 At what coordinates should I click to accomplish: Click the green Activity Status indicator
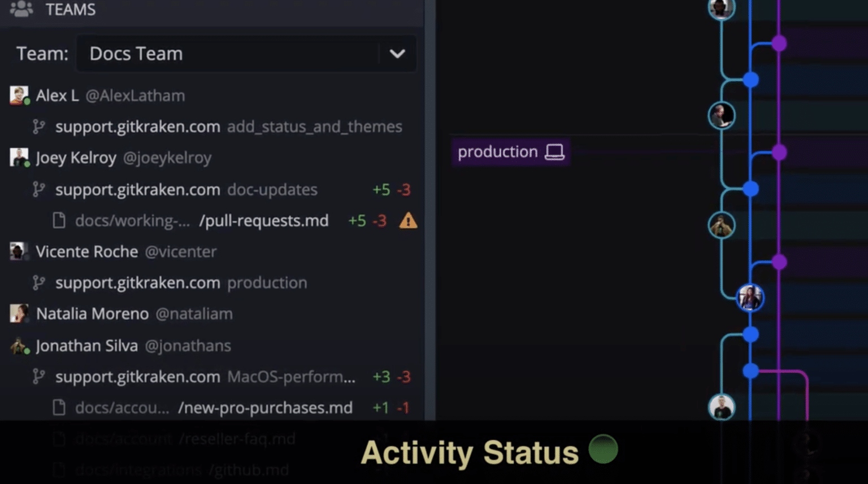604,450
